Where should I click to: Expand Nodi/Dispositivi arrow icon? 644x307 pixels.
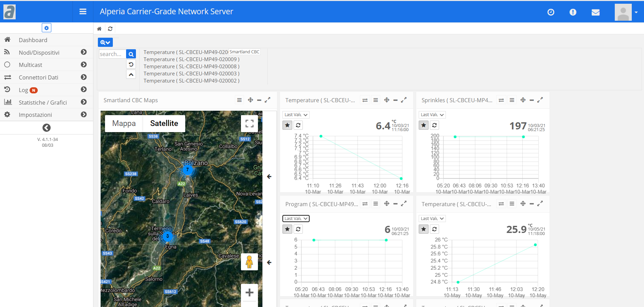coord(84,52)
